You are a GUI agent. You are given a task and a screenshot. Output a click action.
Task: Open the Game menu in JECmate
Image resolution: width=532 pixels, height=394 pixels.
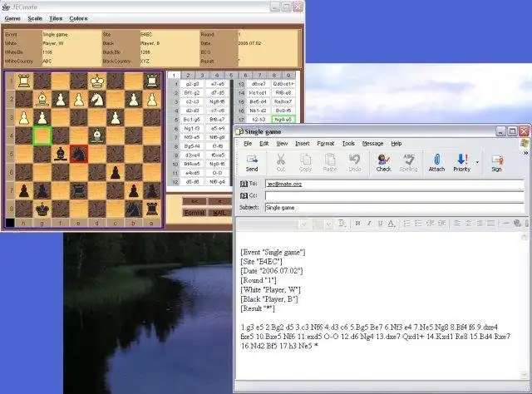(12, 18)
